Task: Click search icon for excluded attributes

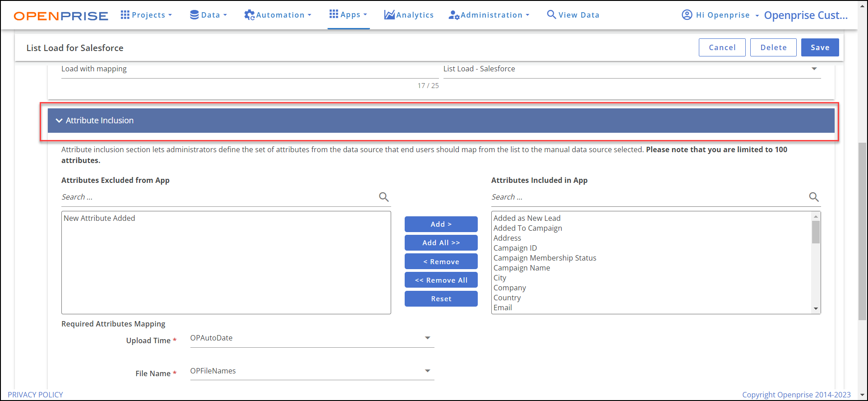Action: click(383, 197)
